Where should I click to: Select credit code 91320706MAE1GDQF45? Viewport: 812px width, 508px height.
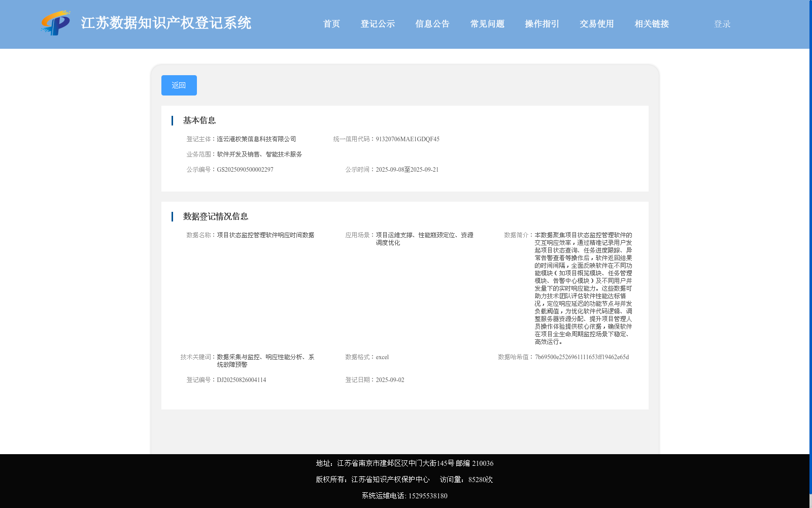[x=408, y=139]
